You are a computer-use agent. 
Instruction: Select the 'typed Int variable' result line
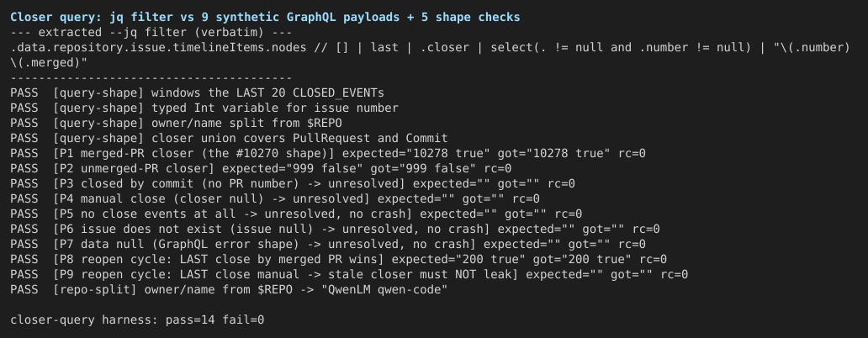tap(204, 108)
